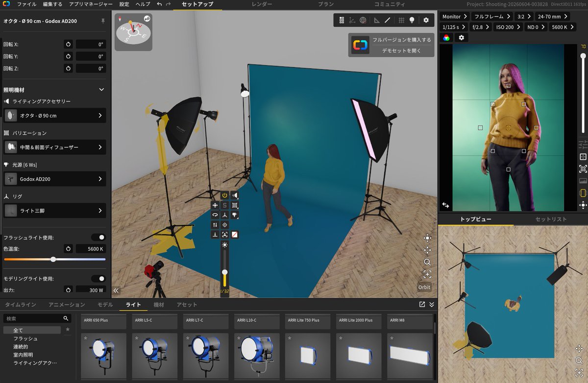Switch to the セットリスト tab
This screenshot has height=383, width=588.
[551, 219]
